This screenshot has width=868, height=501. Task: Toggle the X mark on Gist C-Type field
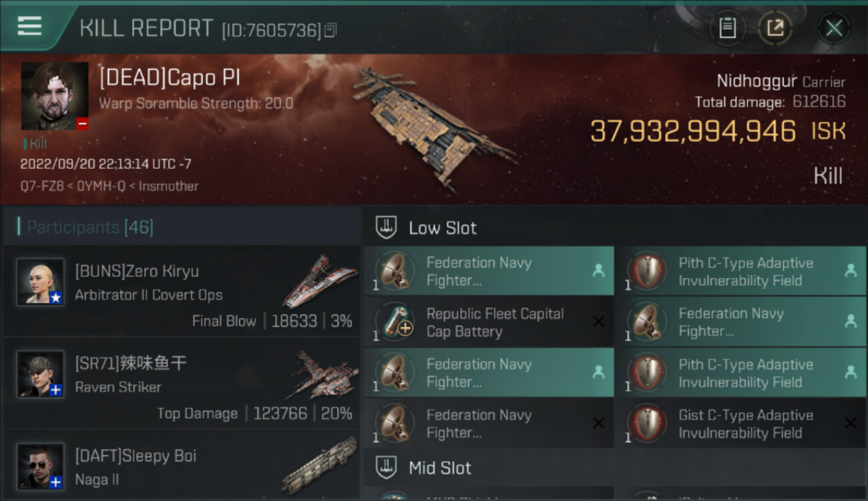pos(850,423)
